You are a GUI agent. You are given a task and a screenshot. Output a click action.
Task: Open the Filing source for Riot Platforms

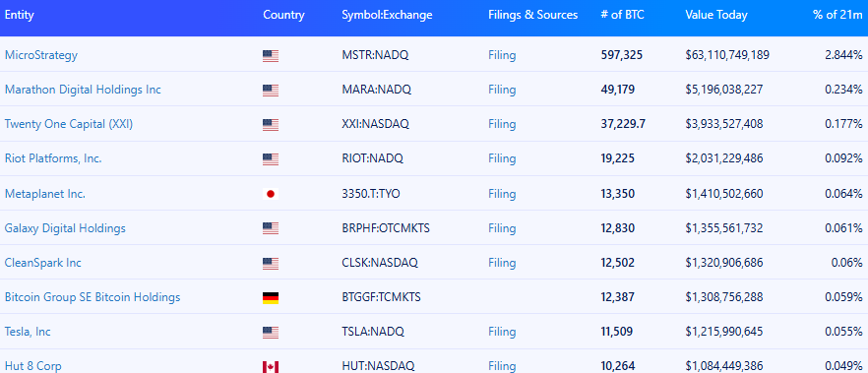coord(502,158)
